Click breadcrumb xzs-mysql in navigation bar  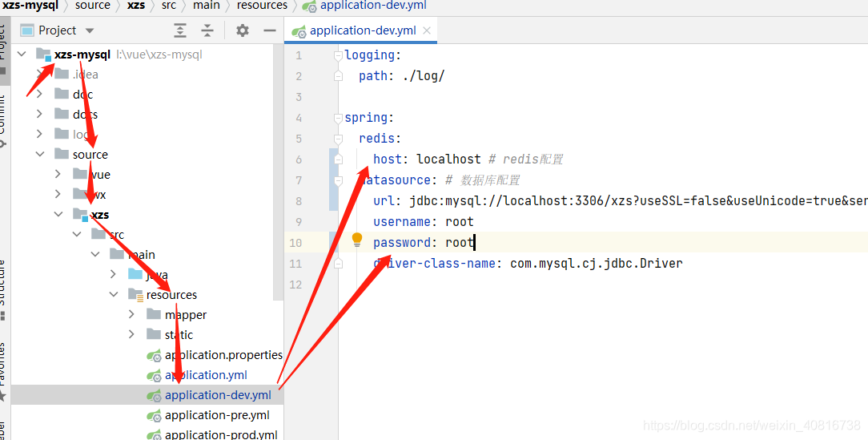[x=28, y=6]
